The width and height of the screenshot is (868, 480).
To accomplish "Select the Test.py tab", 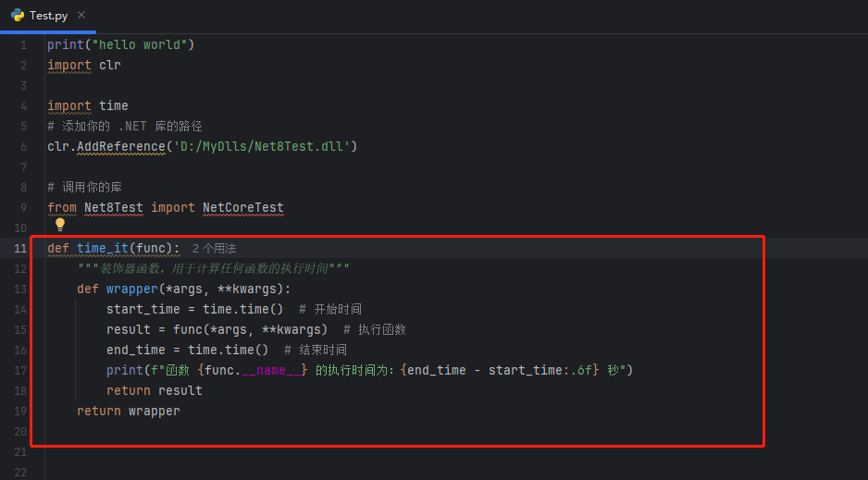I will tap(47, 16).
